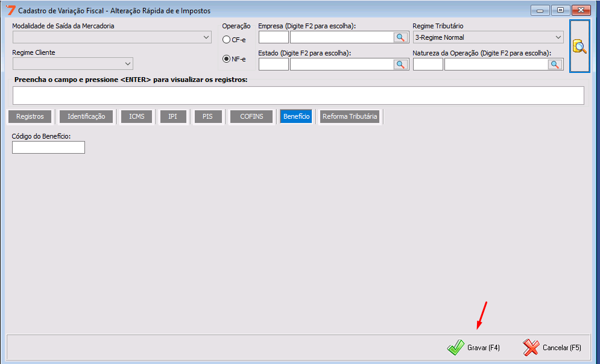The image size is (600, 364).
Task: Click the red X Cancelar icon
Action: [x=531, y=347]
